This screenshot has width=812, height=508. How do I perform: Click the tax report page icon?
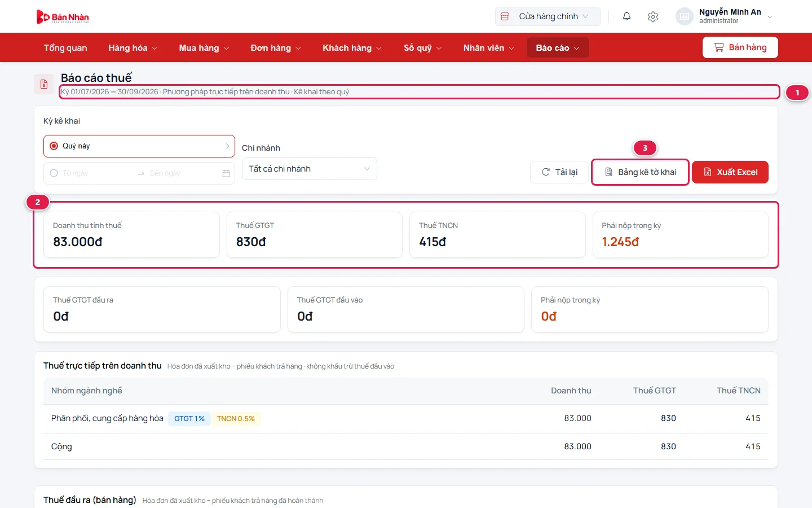(x=44, y=85)
